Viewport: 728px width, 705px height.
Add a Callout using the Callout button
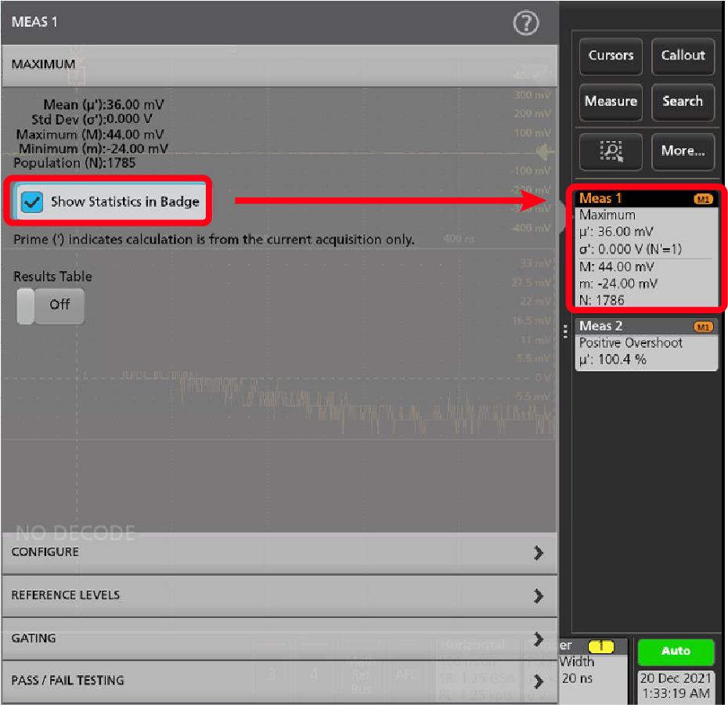click(x=683, y=56)
